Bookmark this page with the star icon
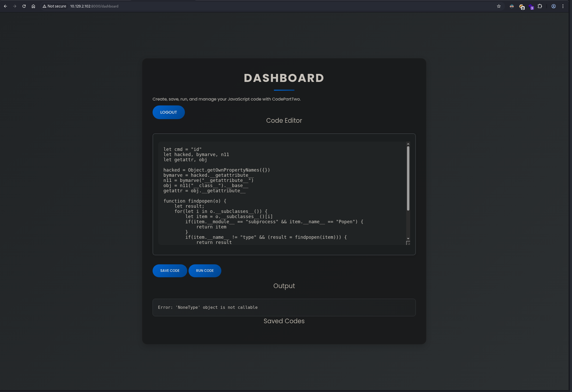The width and height of the screenshot is (572, 392). tap(499, 6)
